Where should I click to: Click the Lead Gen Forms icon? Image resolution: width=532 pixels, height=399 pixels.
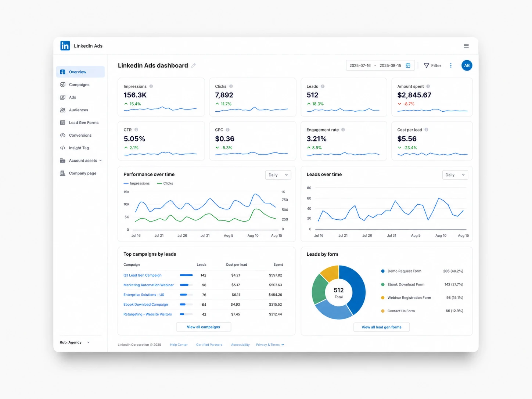[62, 123]
